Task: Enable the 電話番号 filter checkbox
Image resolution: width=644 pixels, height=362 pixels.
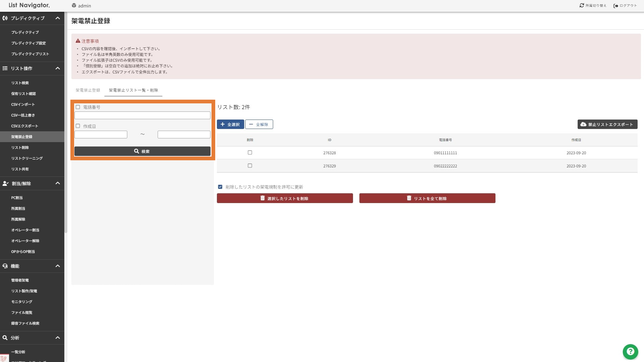Action: 78,107
